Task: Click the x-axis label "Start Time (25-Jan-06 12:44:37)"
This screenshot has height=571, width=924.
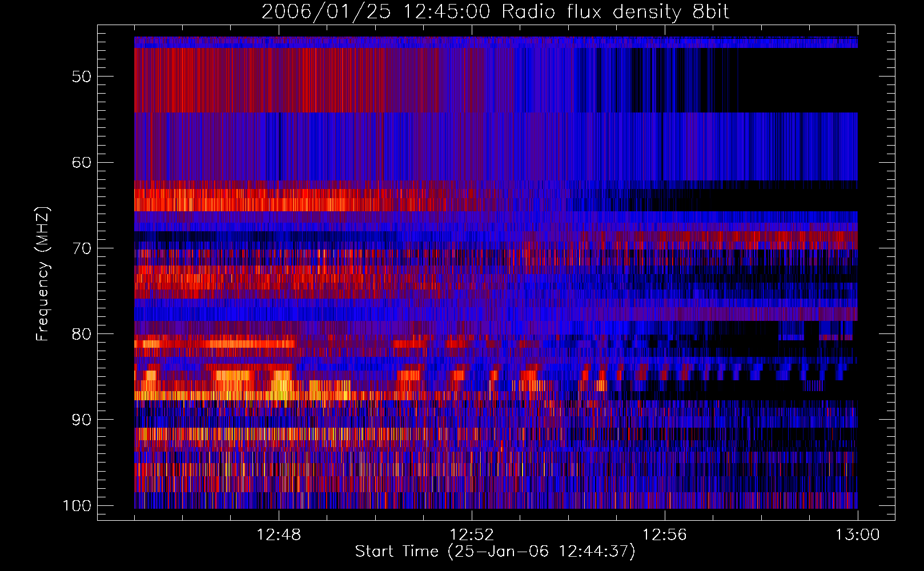Action: point(495,552)
